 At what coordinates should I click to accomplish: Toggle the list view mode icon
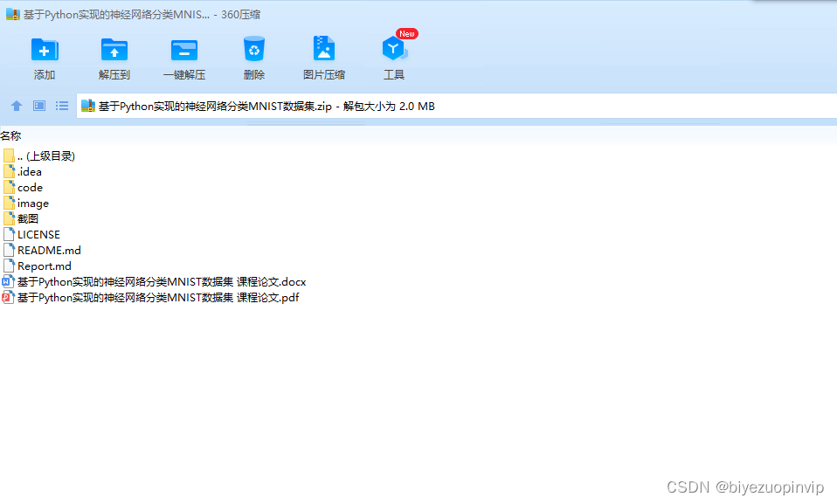(x=61, y=105)
